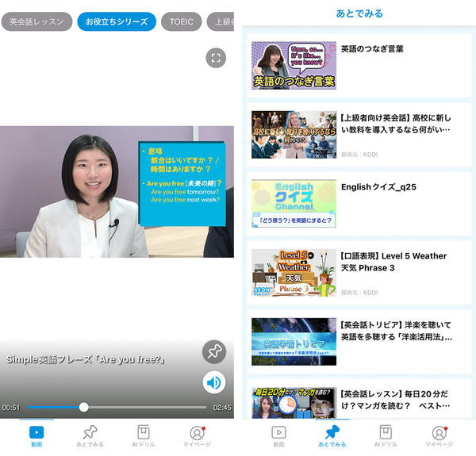476x456 pixels.
Task: Open thumbnail of 上級者向け英会話 video
Action: (294, 134)
